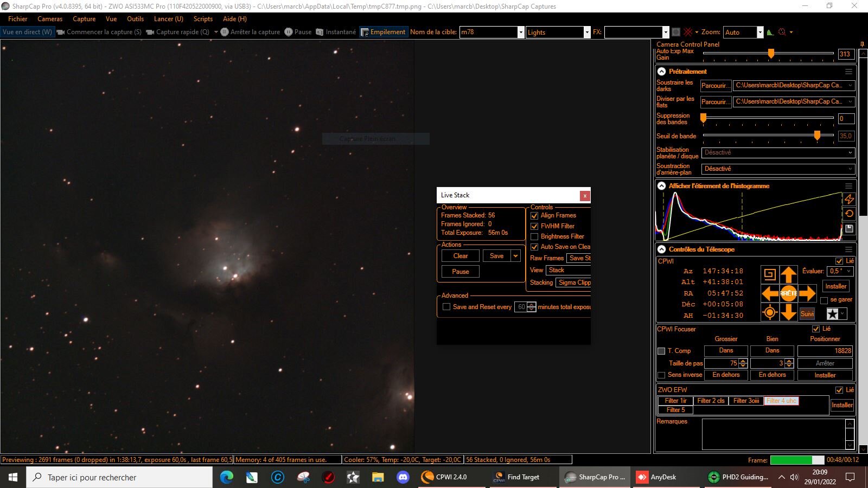The width and height of the screenshot is (868, 488).
Task: Move the telescope up with the up arrow
Action: click(x=788, y=274)
